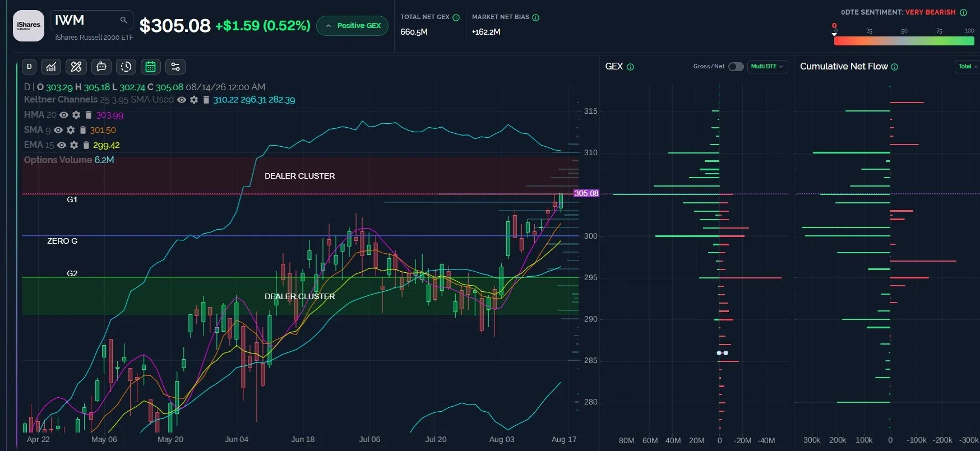
Task: Hide the HMA 20 line
Action: (x=64, y=115)
